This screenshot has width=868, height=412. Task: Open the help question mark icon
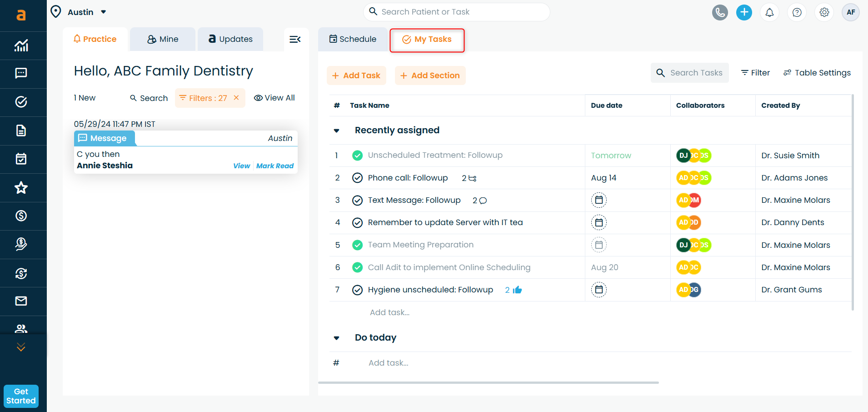(797, 12)
